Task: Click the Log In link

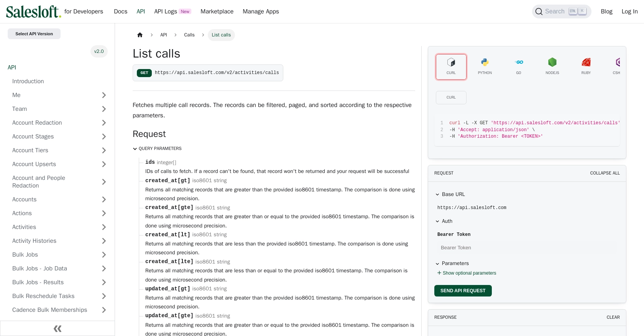Action: click(629, 12)
